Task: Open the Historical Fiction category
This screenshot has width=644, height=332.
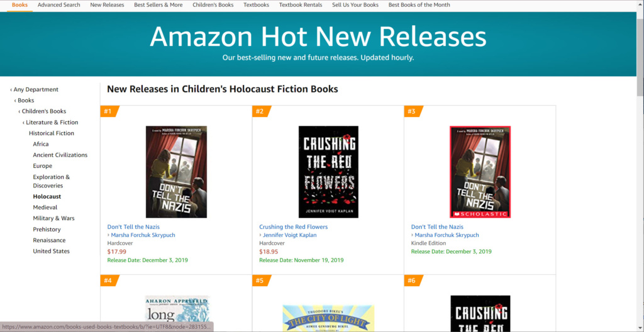Action: (x=52, y=133)
